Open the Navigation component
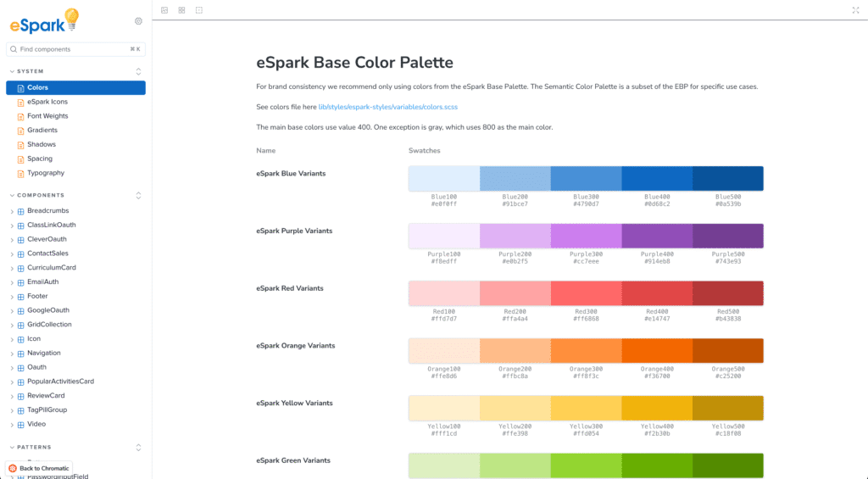Viewport: 868px width, 479px height. click(44, 354)
